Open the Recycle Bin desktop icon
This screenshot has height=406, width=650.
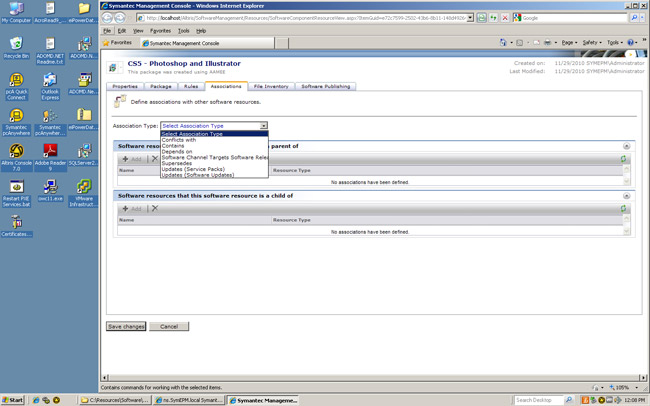tap(16, 47)
